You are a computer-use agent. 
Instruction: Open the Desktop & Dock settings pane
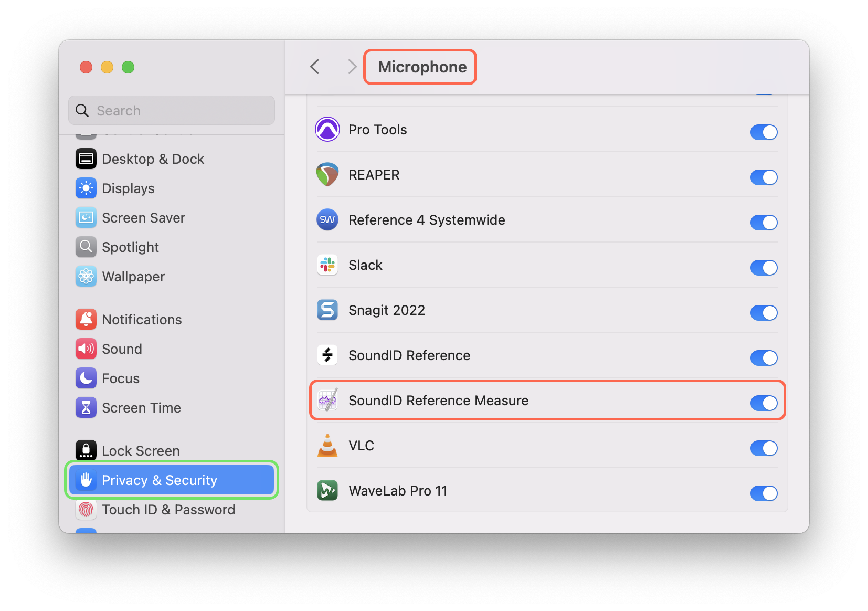coord(172,159)
